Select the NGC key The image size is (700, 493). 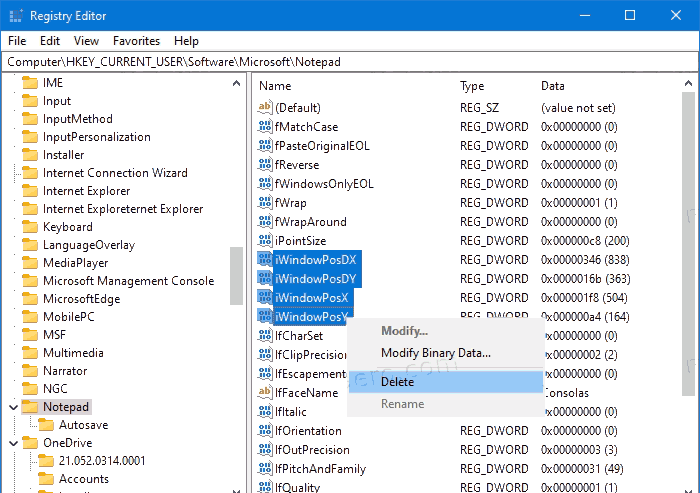(55, 389)
